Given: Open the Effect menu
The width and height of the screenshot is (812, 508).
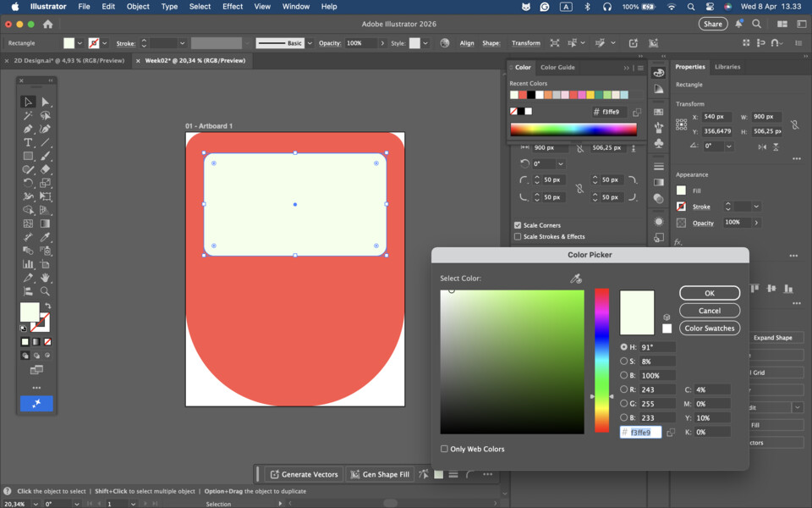Looking at the screenshot, I should click(x=233, y=7).
